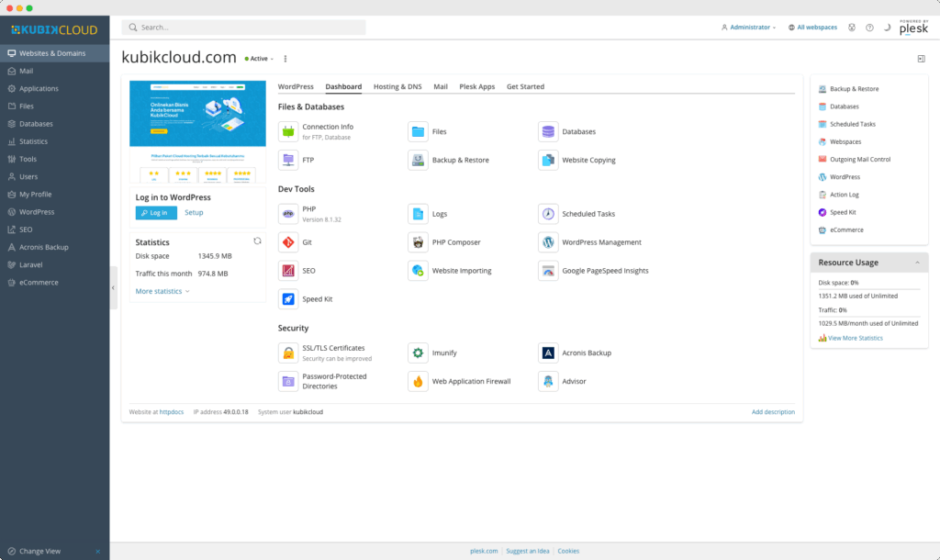Open Website Copying tool
Image resolution: width=940 pixels, height=560 pixels.
click(x=577, y=160)
